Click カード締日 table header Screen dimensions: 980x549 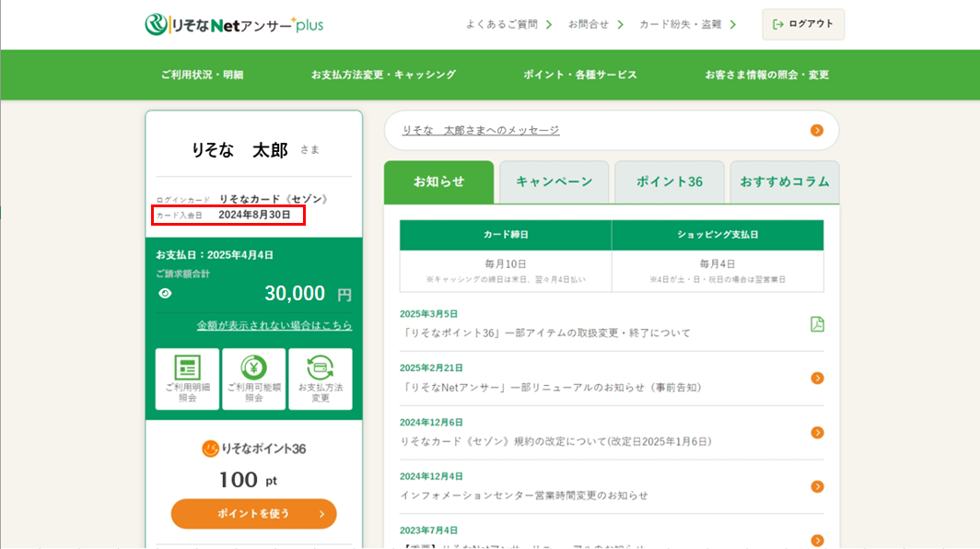click(x=506, y=235)
